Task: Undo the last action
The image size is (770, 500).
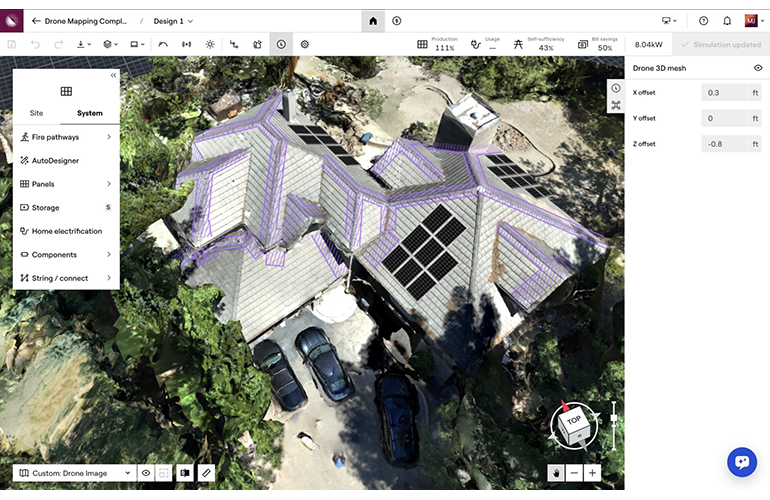Action: click(35, 44)
